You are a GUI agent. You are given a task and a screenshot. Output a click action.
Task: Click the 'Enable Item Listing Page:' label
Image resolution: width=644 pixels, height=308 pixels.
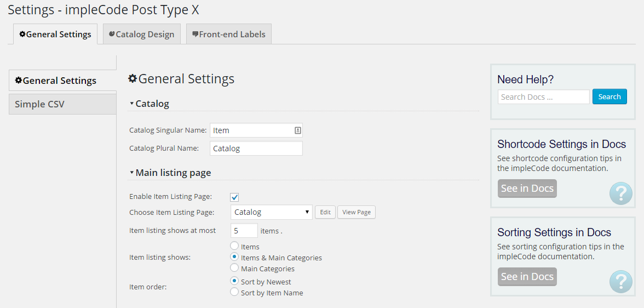coord(170,197)
